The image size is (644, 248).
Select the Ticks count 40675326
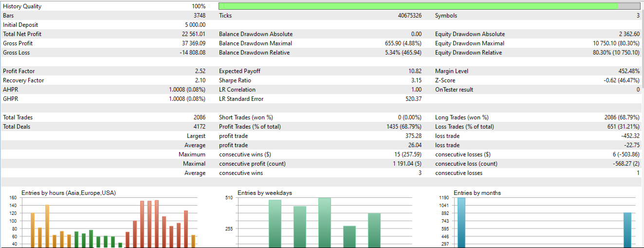click(x=410, y=16)
